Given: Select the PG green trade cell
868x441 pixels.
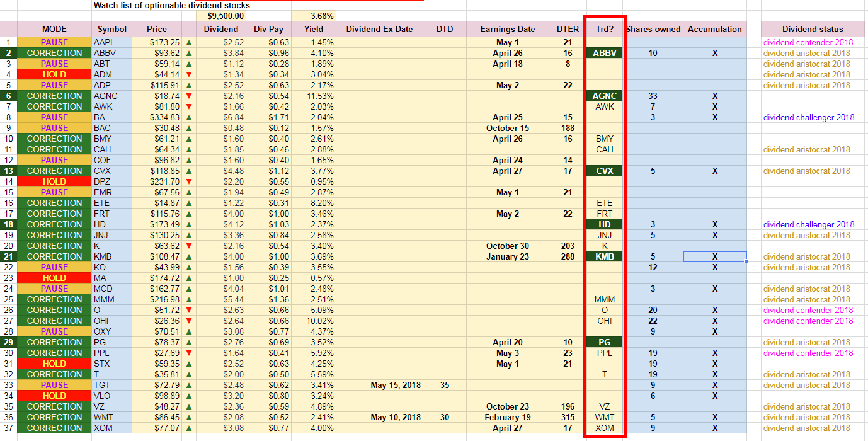Looking at the screenshot, I should click(x=605, y=342).
